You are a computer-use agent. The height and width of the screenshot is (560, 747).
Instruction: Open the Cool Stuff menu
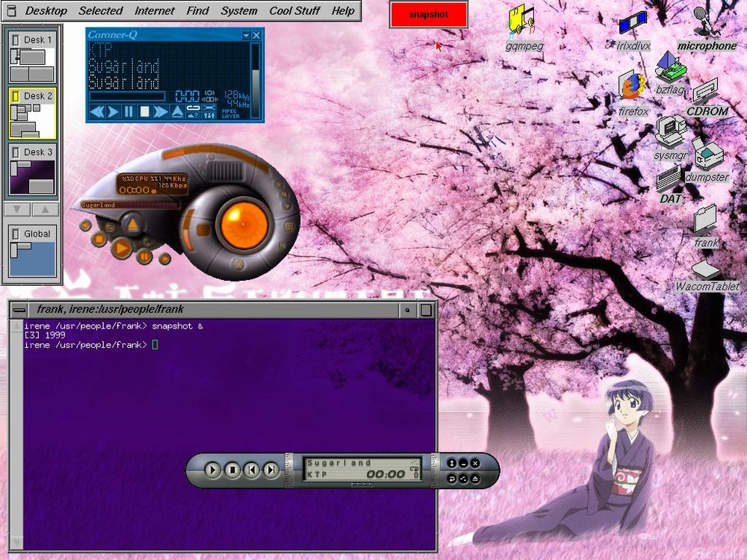[294, 10]
